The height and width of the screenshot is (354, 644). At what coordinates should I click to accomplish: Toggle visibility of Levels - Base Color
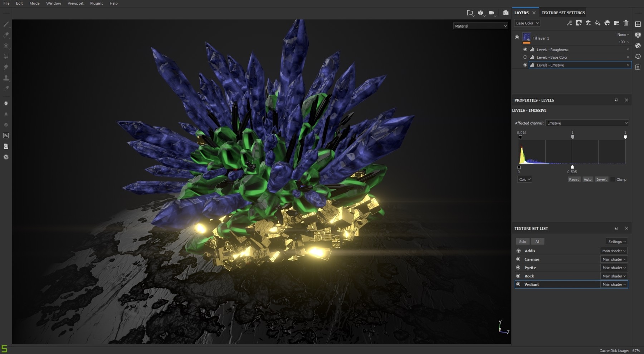pos(525,57)
